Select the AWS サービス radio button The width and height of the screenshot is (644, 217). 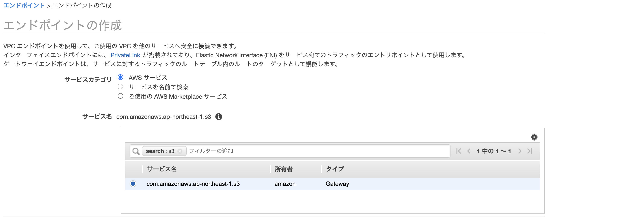[120, 78]
